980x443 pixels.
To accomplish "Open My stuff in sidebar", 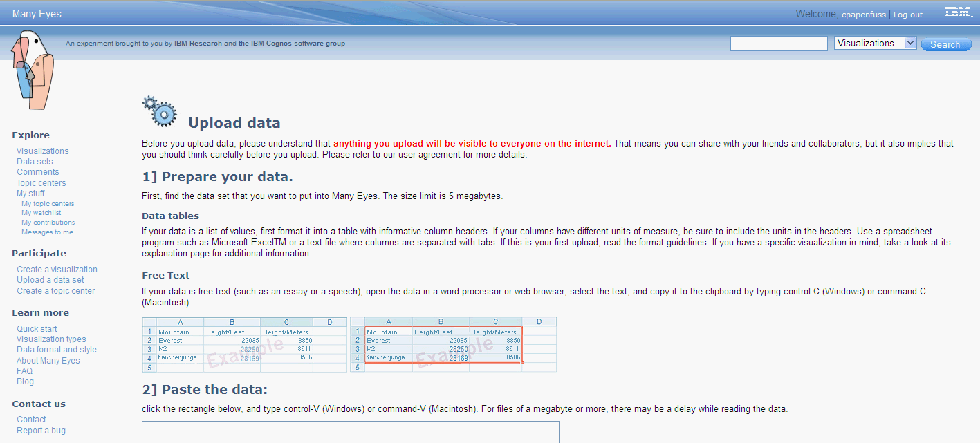I will (30, 194).
